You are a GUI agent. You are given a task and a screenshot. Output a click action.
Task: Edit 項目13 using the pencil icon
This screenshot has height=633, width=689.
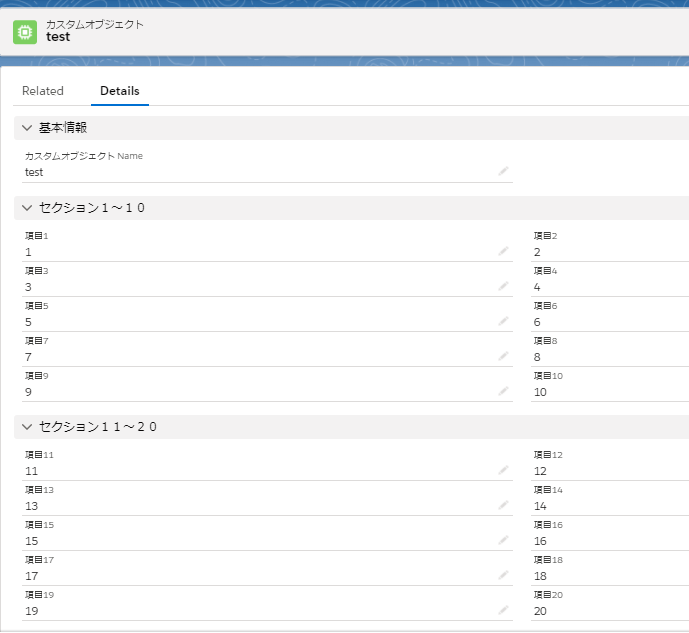pos(504,505)
